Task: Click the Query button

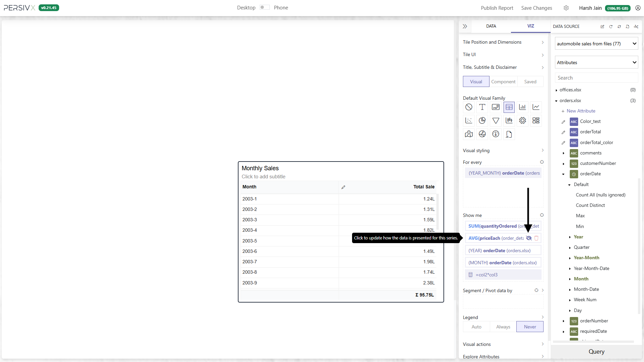Action: pyautogui.click(x=596, y=352)
